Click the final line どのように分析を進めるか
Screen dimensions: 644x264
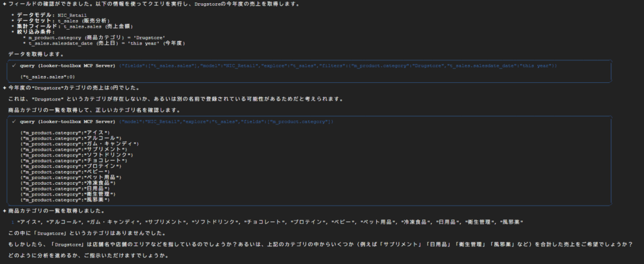click(88, 255)
